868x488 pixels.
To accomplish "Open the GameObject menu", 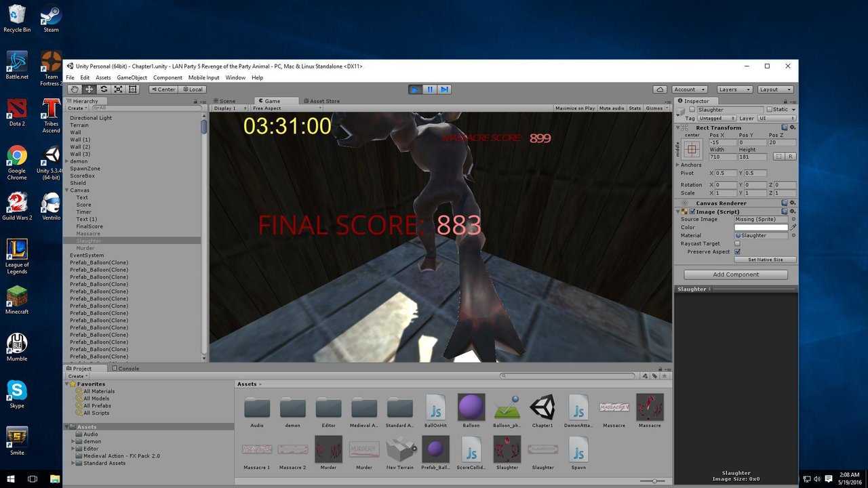I will click(132, 78).
